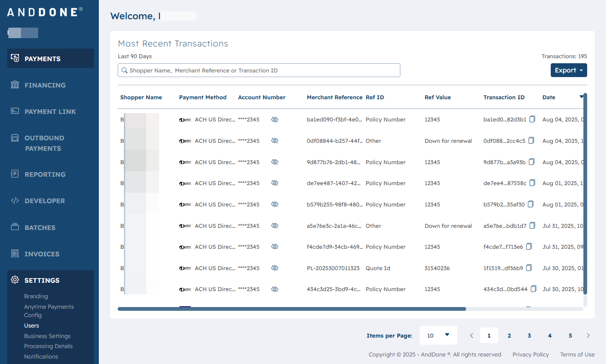Image resolution: width=606 pixels, height=364 pixels.
Task: Copy transaction ID 1f1519...df36b9
Action: (x=529, y=268)
